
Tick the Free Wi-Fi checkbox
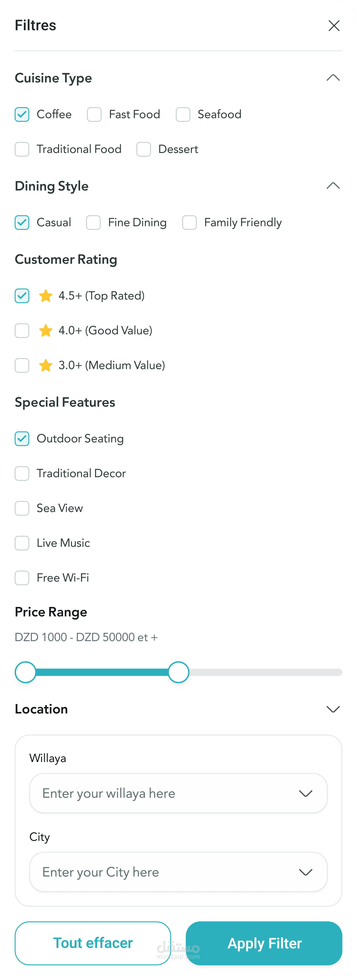(x=22, y=578)
